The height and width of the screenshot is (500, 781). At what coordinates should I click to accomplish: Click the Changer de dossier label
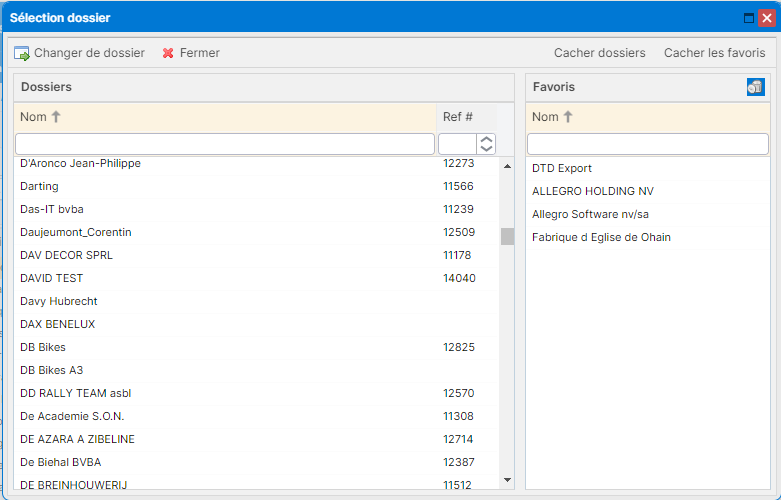click(89, 53)
